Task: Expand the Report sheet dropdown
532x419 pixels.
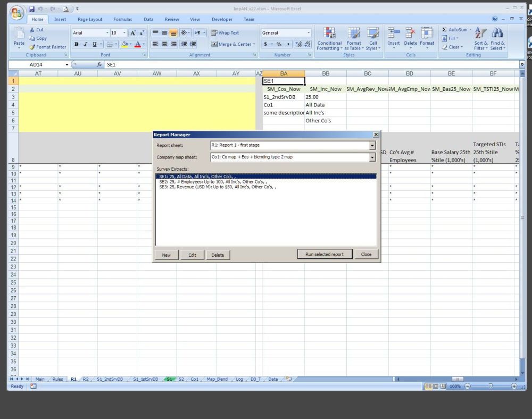Action: pyautogui.click(x=372, y=145)
